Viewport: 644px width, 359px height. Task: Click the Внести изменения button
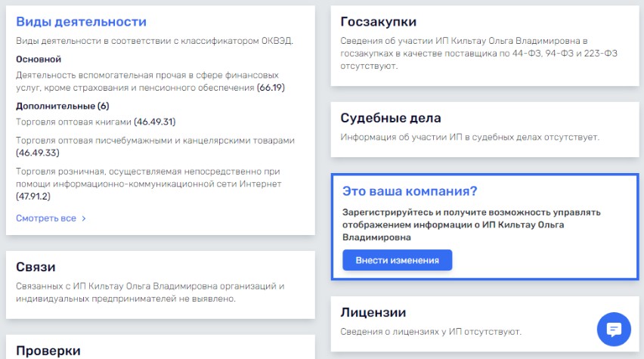[397, 260]
